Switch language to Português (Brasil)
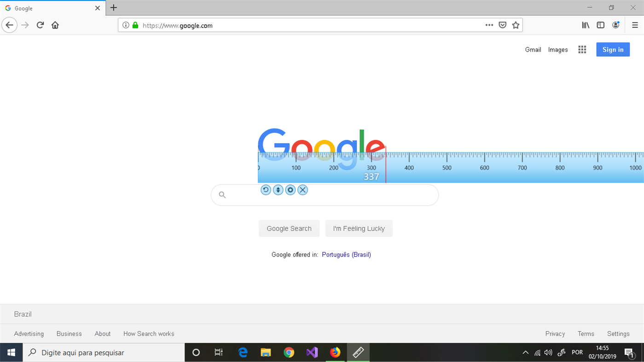The height and width of the screenshot is (362, 644). pyautogui.click(x=347, y=254)
